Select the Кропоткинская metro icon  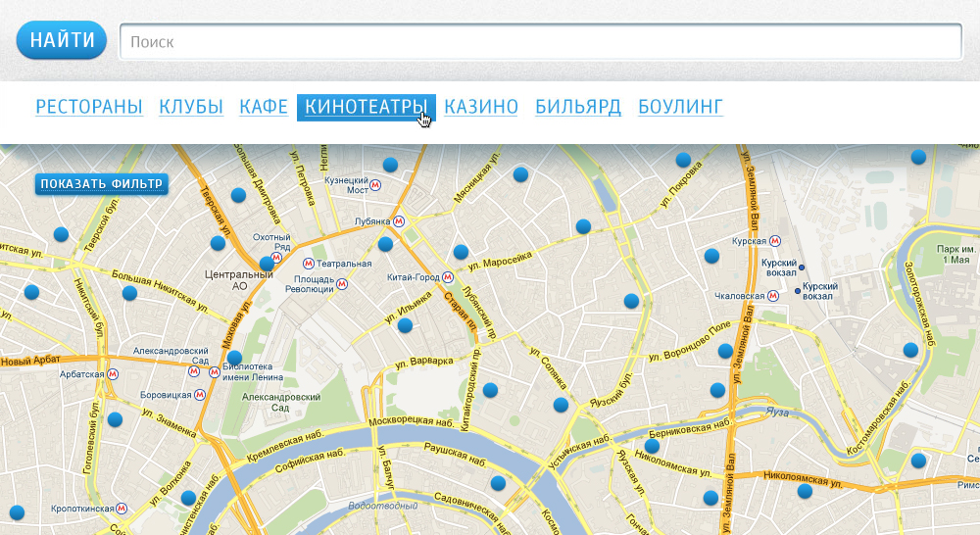(121, 511)
